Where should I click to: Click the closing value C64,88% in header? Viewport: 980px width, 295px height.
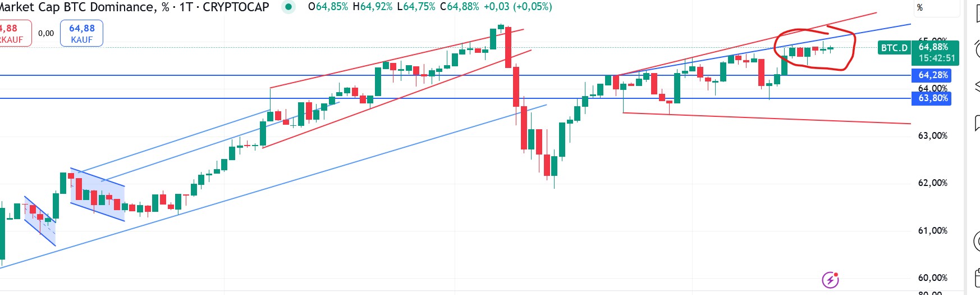460,7
